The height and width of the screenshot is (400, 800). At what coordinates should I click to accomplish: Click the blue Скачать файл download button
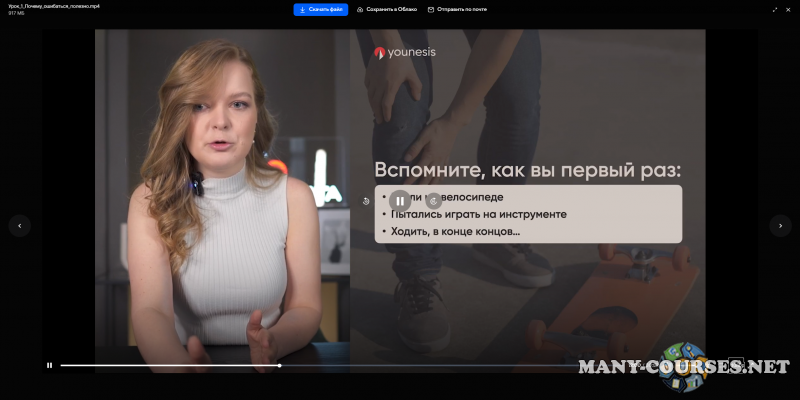pos(320,9)
